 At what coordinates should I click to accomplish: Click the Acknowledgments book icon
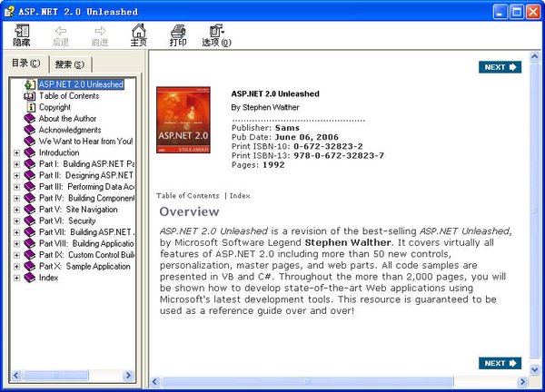tap(30, 130)
